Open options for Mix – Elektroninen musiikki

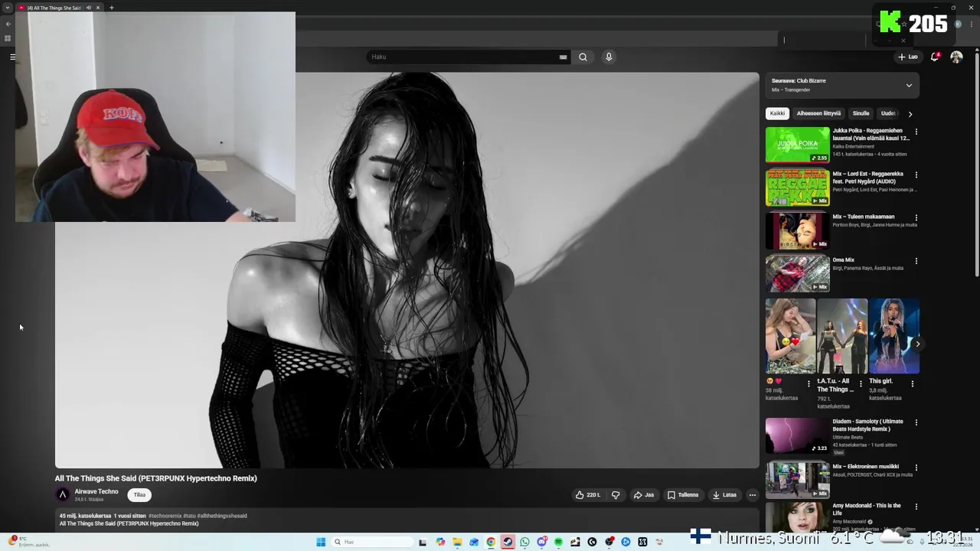916,468
